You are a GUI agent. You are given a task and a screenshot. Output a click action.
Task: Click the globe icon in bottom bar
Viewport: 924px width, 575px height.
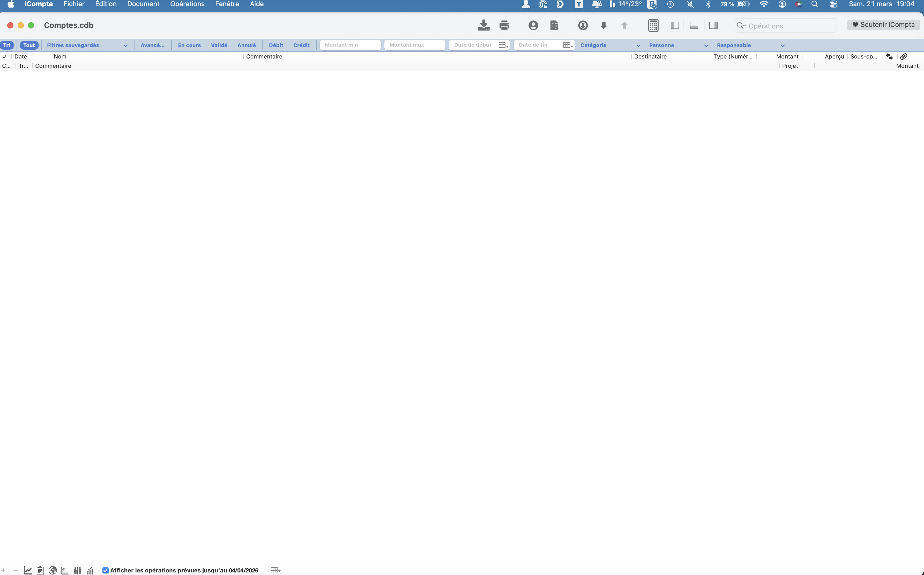pos(53,570)
